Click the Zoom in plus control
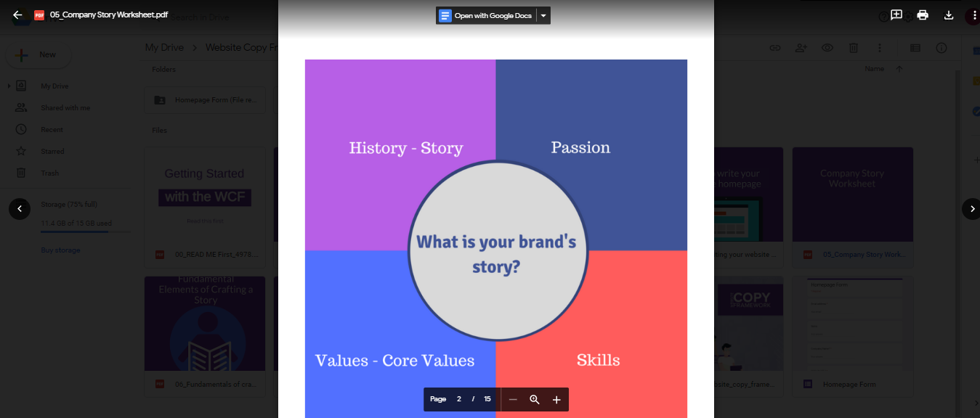Image resolution: width=980 pixels, height=418 pixels. (556, 399)
